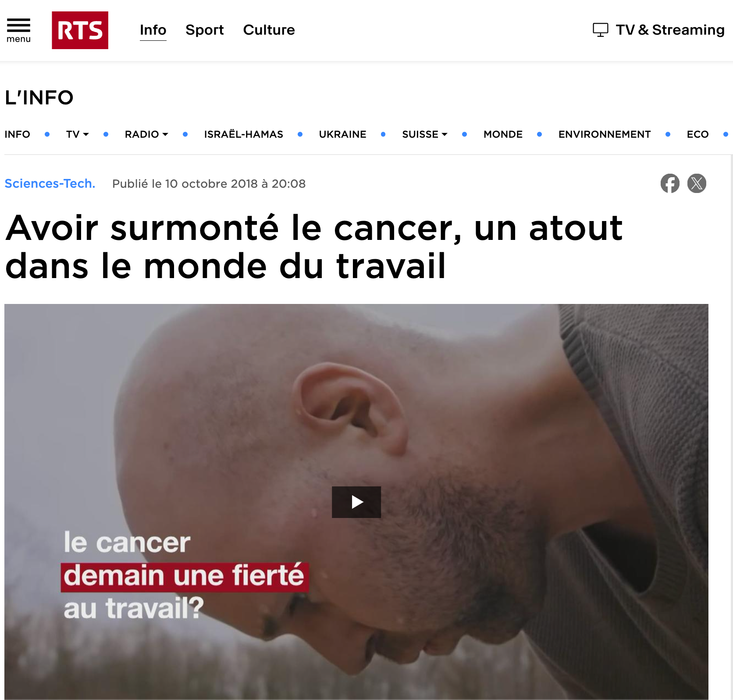Viewport: 733px width, 700px height.
Task: Open the MONDE section
Action: click(x=503, y=134)
